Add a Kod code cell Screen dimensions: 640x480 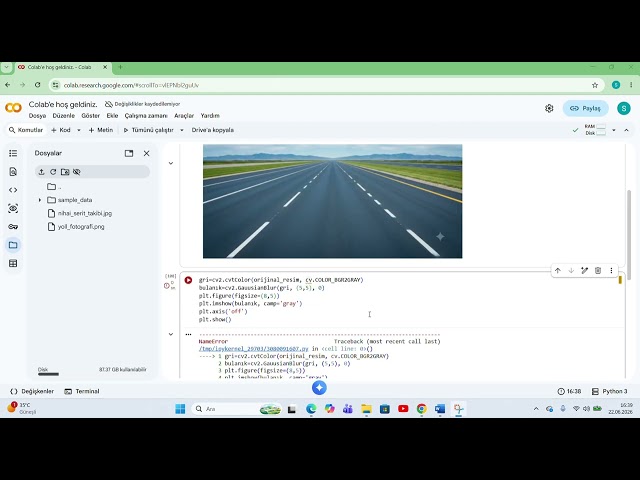[61, 130]
